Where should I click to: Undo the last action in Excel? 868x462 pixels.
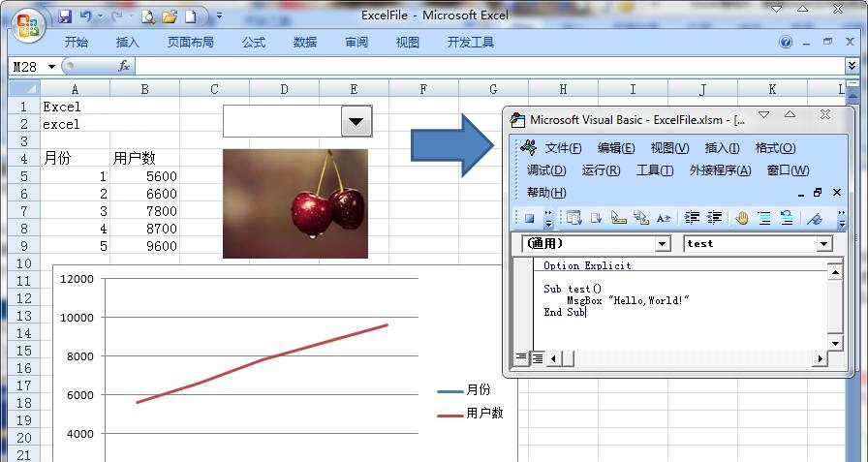coord(85,16)
